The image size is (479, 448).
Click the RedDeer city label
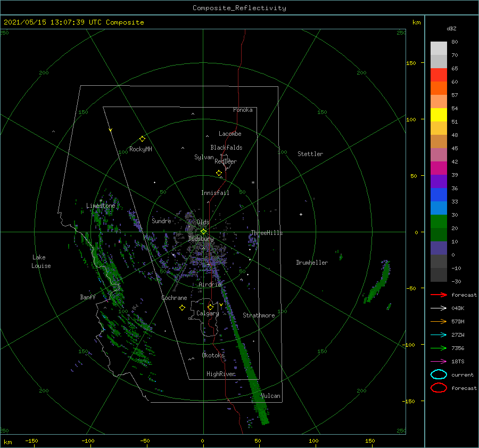pyautogui.click(x=226, y=161)
